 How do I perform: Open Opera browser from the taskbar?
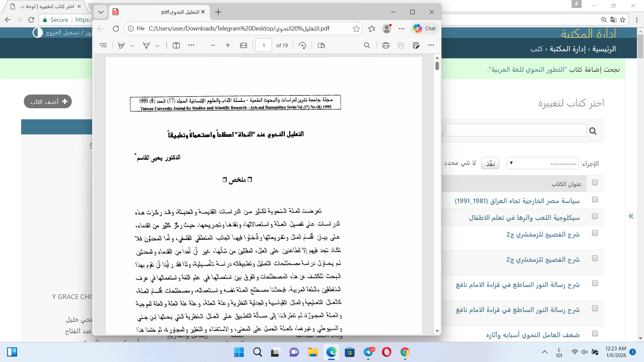pos(387,352)
